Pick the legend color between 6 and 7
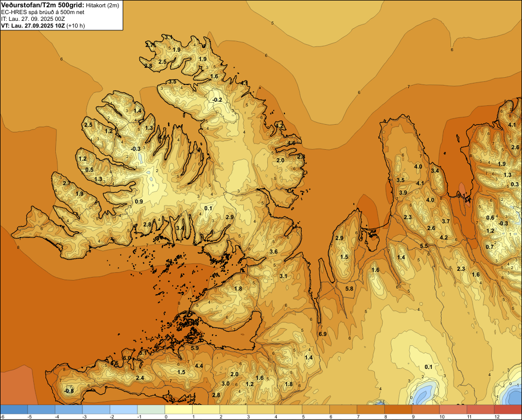The image size is (522, 420). pos(343,410)
